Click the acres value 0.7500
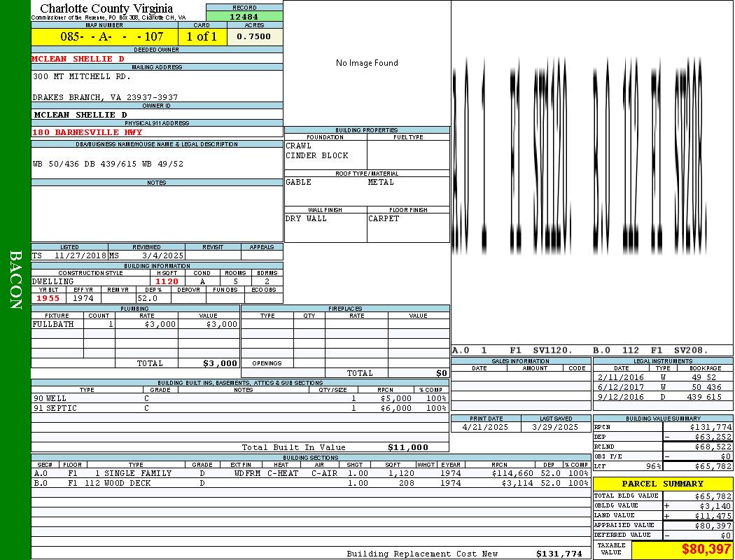 pyautogui.click(x=253, y=36)
